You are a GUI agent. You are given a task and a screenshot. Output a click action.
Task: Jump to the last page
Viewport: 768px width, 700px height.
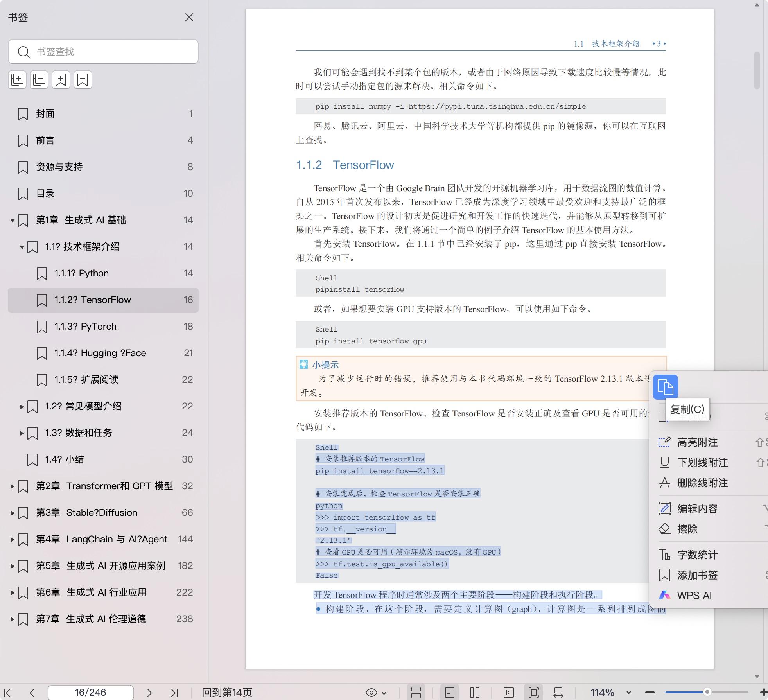(174, 693)
